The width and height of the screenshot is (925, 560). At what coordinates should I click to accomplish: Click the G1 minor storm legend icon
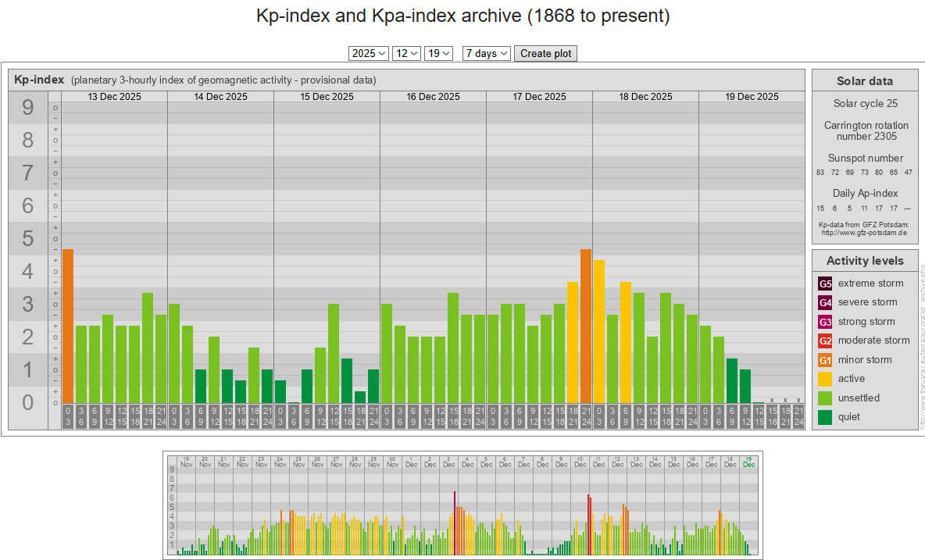point(825,360)
